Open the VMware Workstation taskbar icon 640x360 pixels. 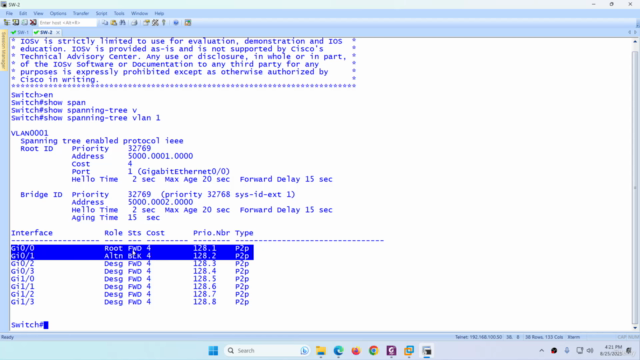point(409,351)
